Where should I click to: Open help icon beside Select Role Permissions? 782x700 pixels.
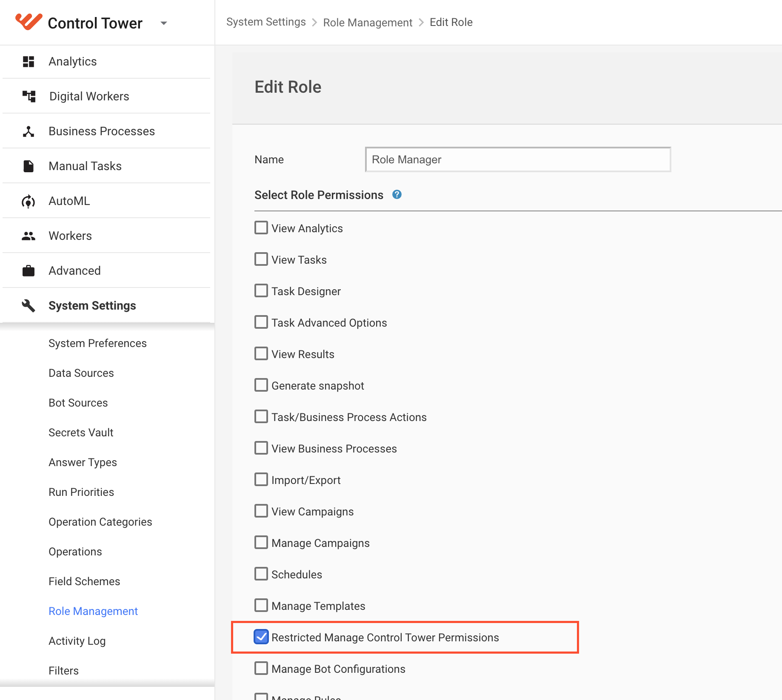click(x=397, y=195)
